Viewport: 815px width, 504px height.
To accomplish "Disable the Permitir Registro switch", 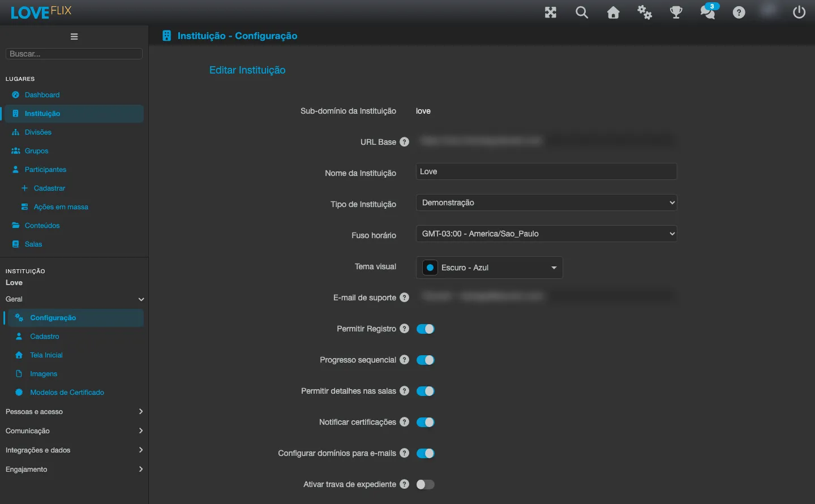I will pyautogui.click(x=426, y=329).
